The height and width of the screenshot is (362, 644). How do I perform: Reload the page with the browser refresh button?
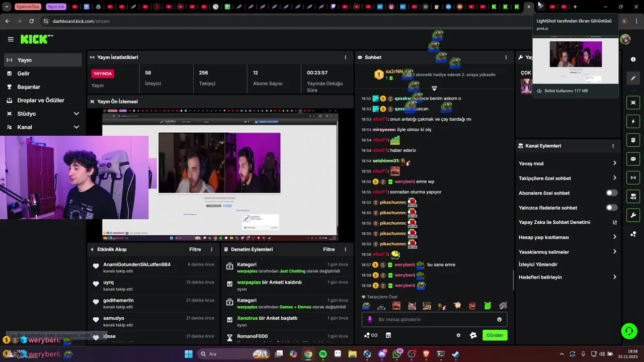tap(31, 21)
